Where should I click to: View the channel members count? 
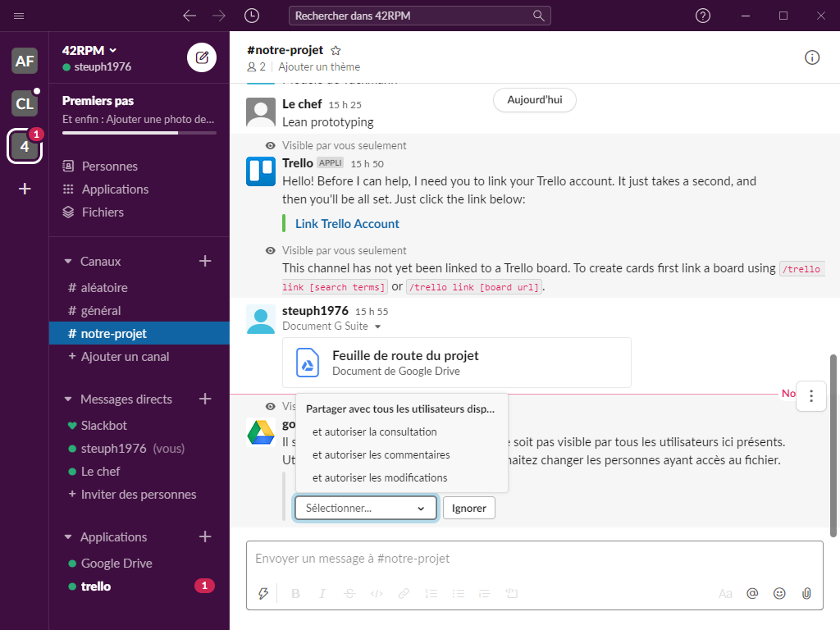click(x=256, y=67)
